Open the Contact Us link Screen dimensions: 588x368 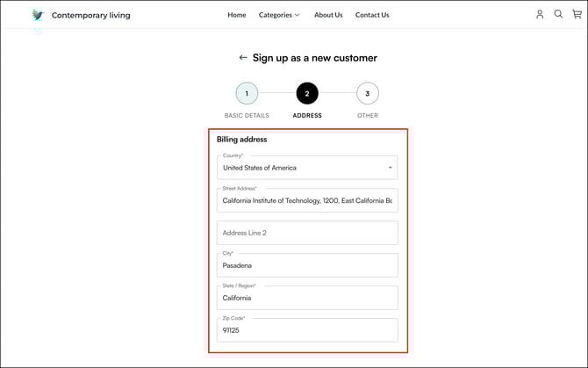click(x=372, y=15)
